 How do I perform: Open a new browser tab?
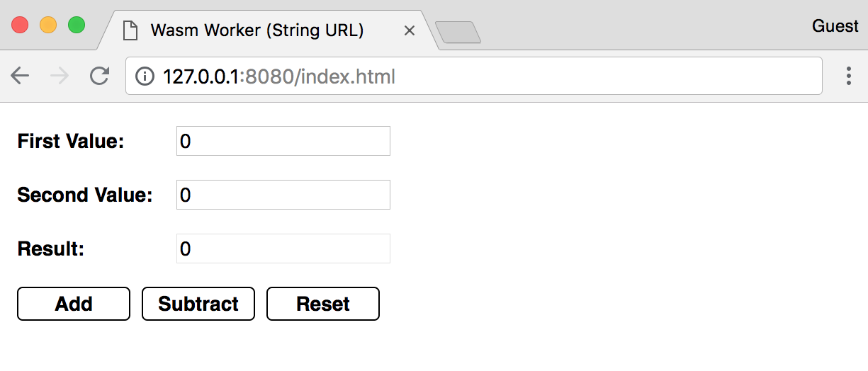coord(458,32)
